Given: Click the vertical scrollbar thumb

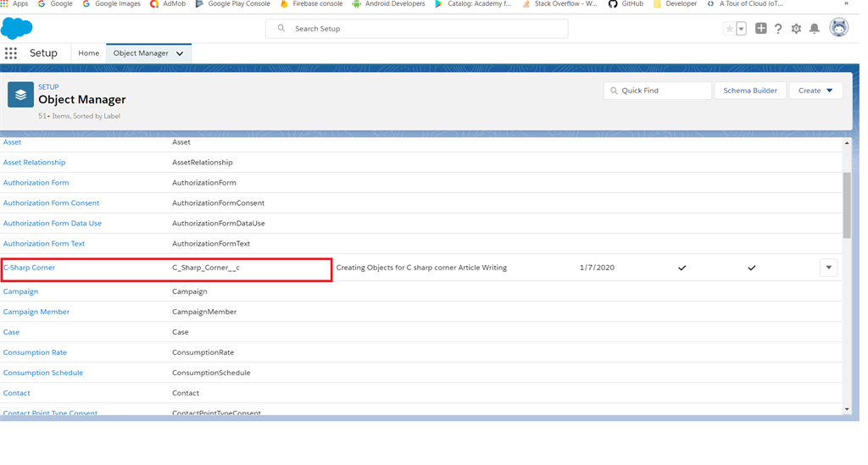Looking at the screenshot, I should point(847,205).
